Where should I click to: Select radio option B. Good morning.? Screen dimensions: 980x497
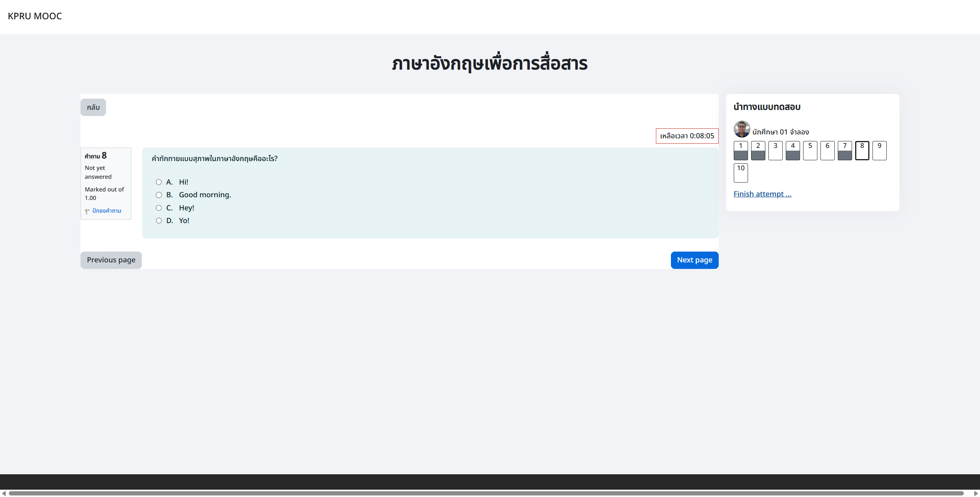click(x=159, y=195)
